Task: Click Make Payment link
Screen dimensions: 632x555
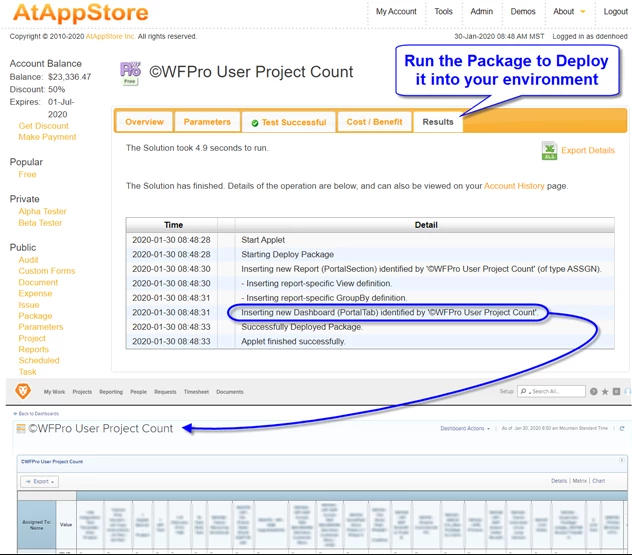Action: [47, 137]
